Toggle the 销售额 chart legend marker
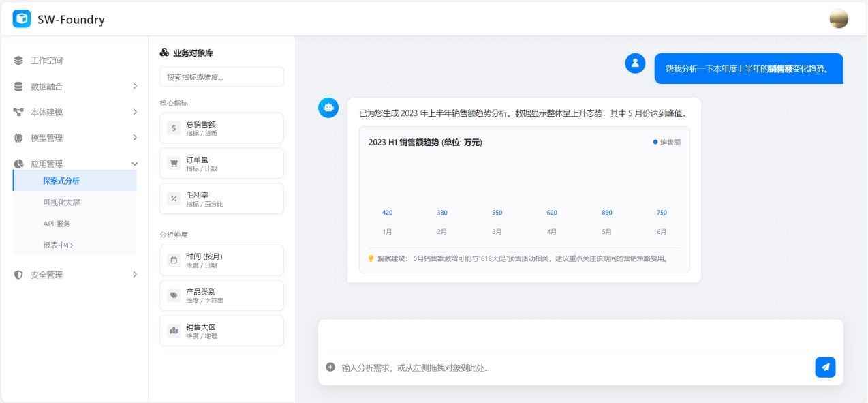 click(x=655, y=142)
